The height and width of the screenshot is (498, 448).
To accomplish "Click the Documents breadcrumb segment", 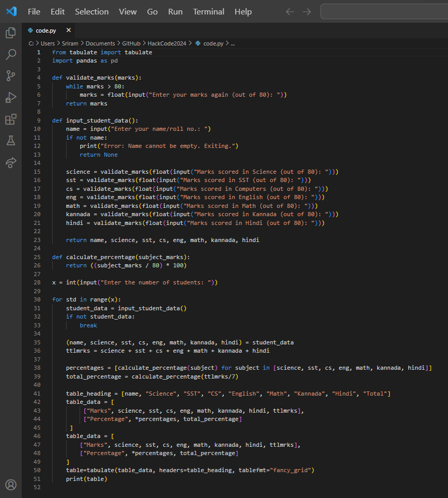I will [x=100, y=43].
